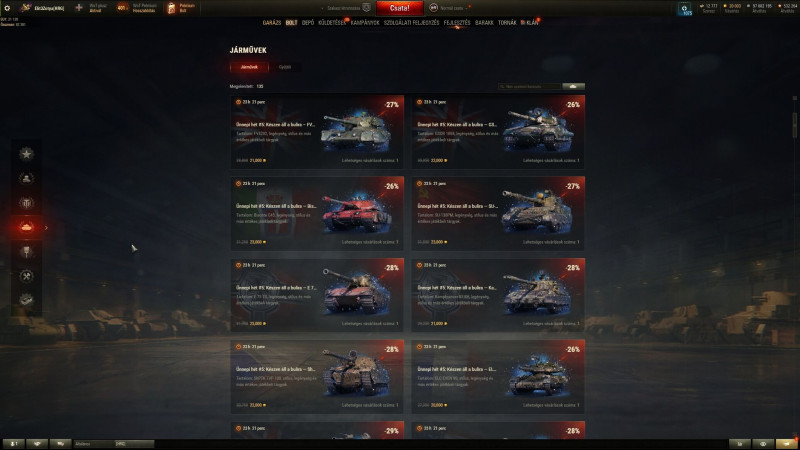The height and width of the screenshot is (450, 800).
Task: Click the vehicle name search field
Action: [530, 86]
